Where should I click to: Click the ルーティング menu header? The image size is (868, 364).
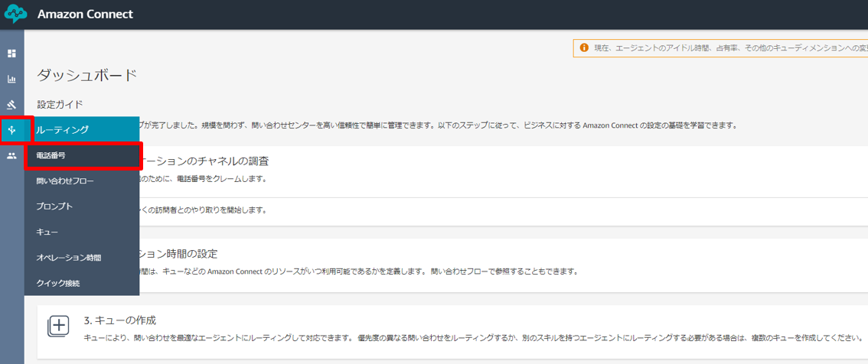(82, 130)
